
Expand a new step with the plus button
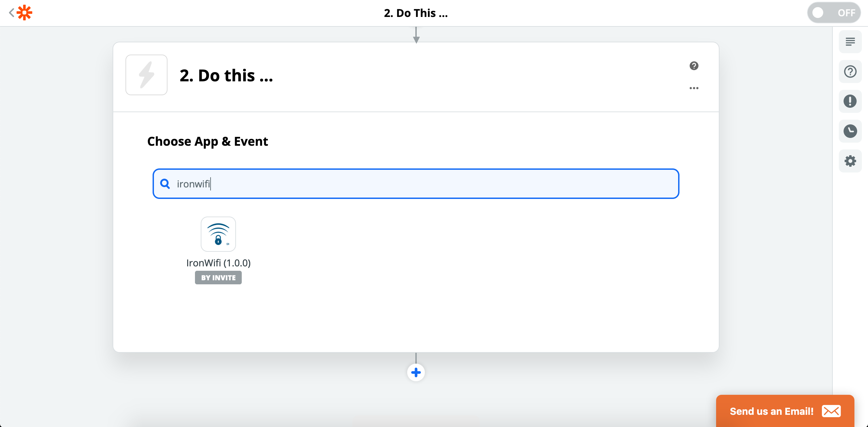tap(416, 372)
